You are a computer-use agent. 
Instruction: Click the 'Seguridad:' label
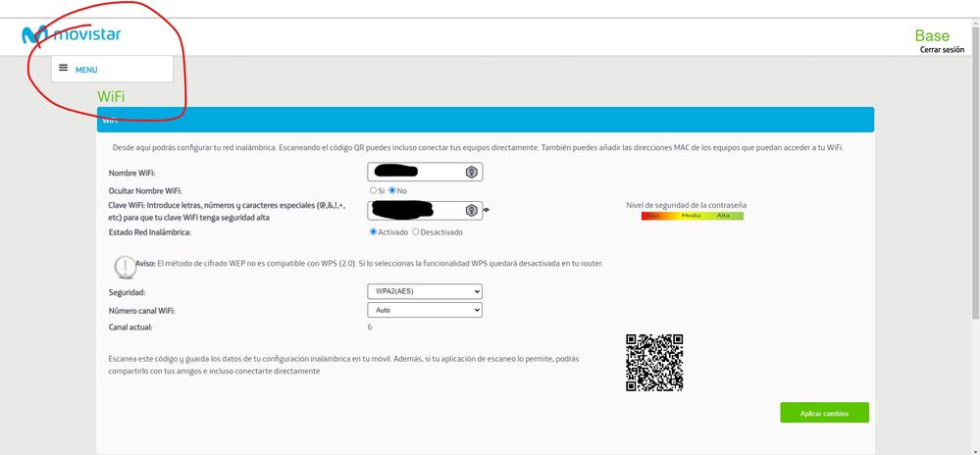127,292
